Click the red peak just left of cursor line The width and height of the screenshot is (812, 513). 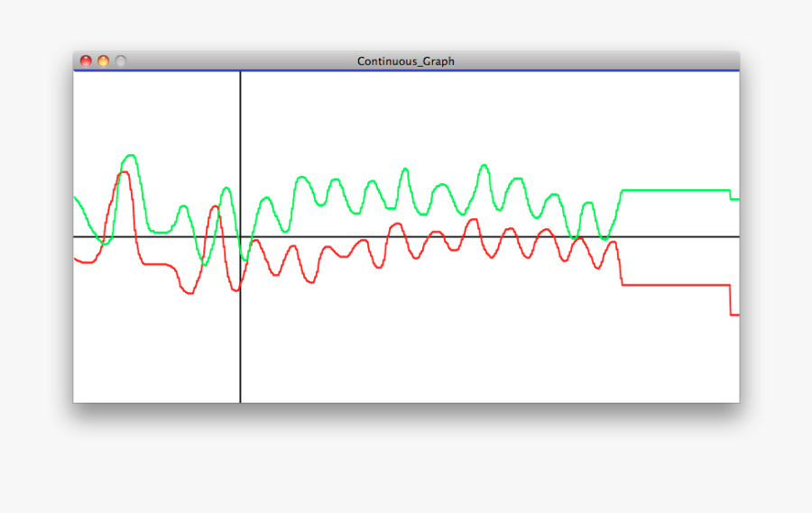(215, 206)
